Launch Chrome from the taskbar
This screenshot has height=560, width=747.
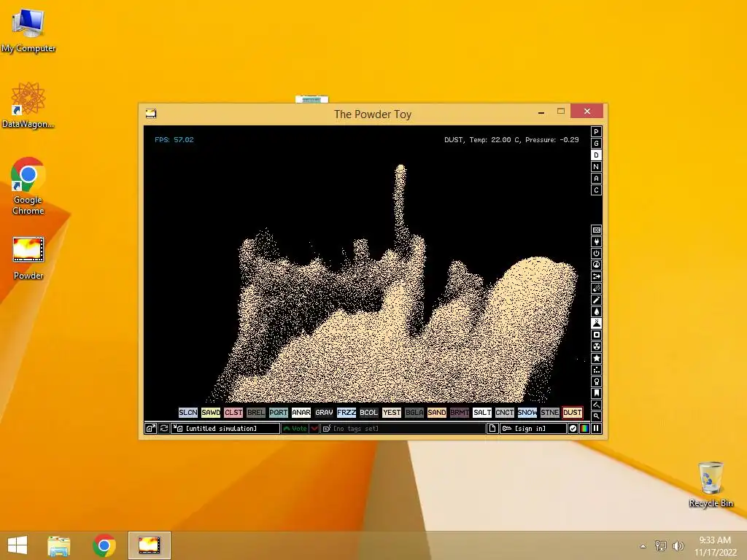(x=104, y=545)
